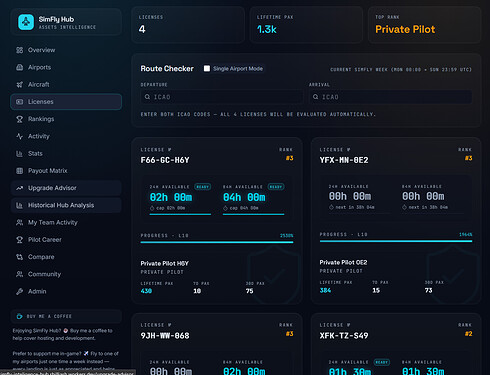Click the Admin wrench icon

coord(20,291)
